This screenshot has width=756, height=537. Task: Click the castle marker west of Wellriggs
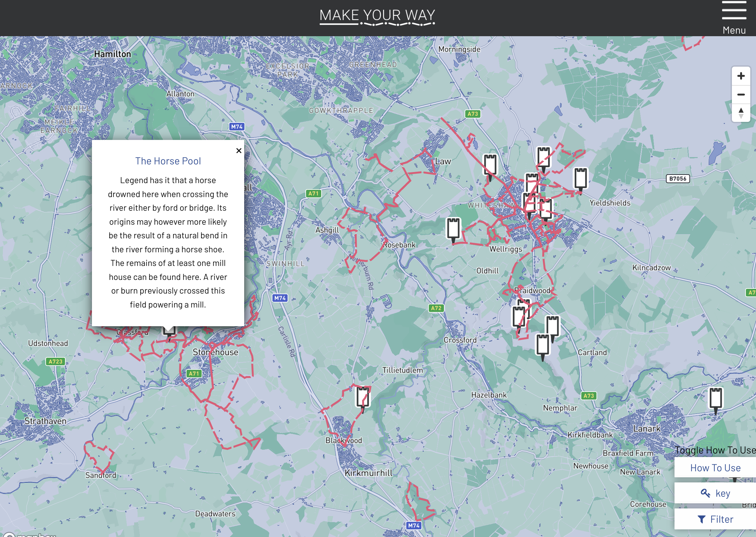click(x=453, y=228)
